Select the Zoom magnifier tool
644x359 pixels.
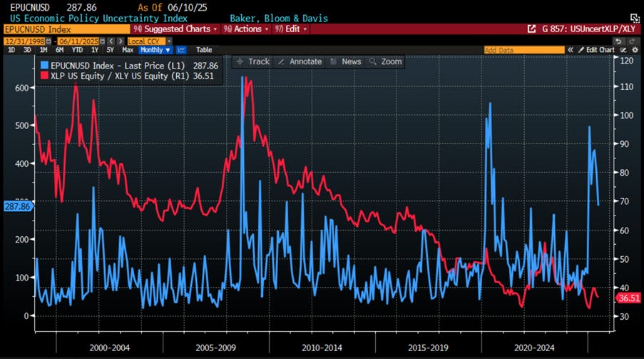386,61
